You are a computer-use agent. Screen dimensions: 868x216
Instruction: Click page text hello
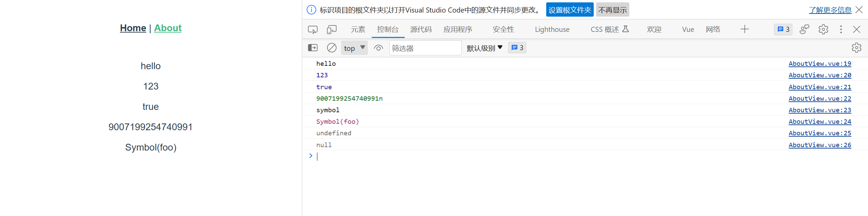tap(151, 66)
